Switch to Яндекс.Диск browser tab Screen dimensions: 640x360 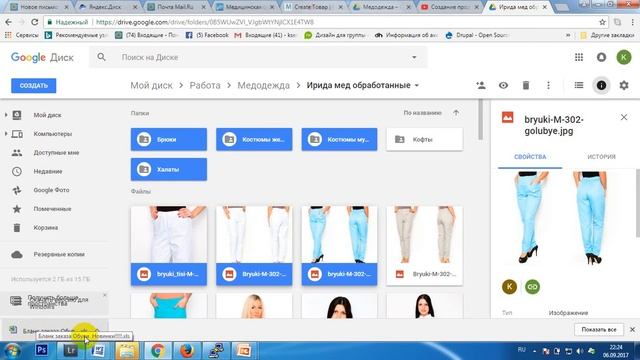click(109, 7)
